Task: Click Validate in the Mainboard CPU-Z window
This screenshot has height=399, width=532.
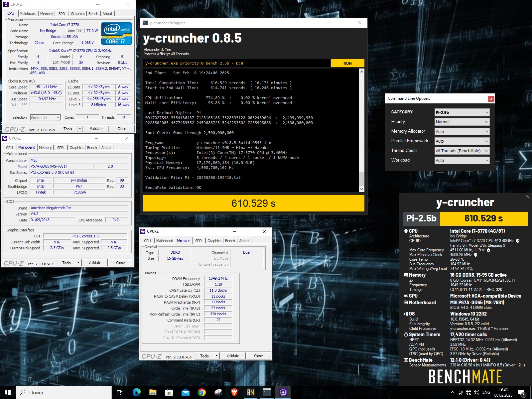Action: click(95, 263)
